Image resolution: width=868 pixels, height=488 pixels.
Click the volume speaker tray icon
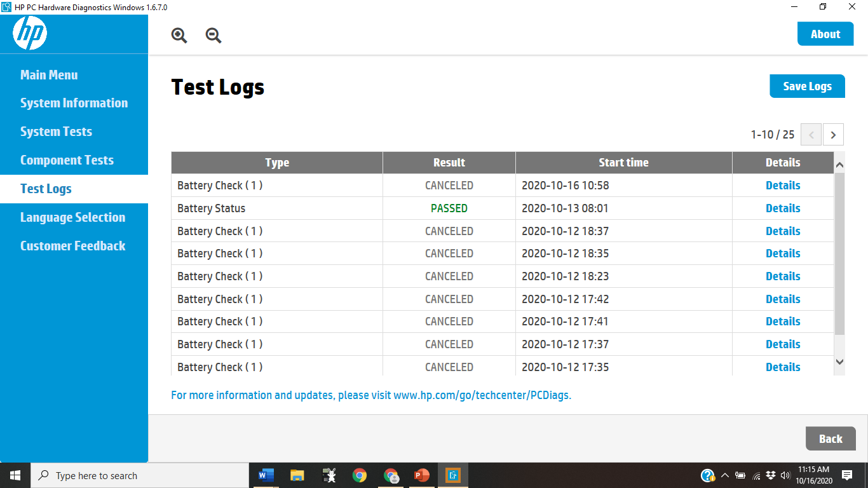pyautogui.click(x=785, y=475)
